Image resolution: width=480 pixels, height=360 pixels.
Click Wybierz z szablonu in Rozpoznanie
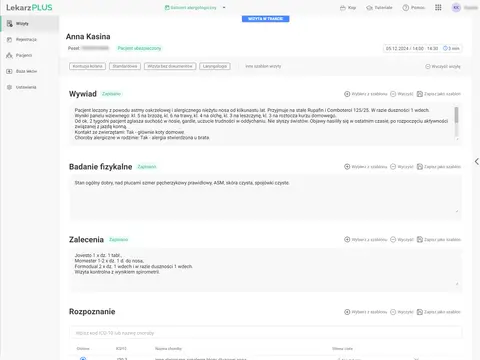click(366, 312)
